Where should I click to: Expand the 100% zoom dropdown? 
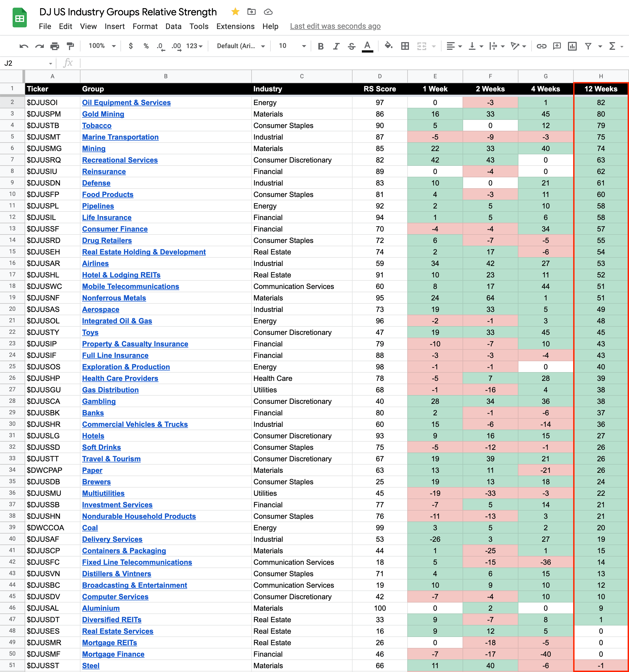point(102,46)
